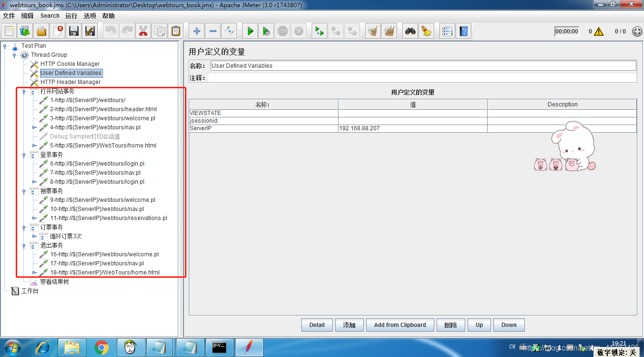
Task: Click the Undo arrow toolbar icon
Action: pyautogui.click(x=111, y=31)
